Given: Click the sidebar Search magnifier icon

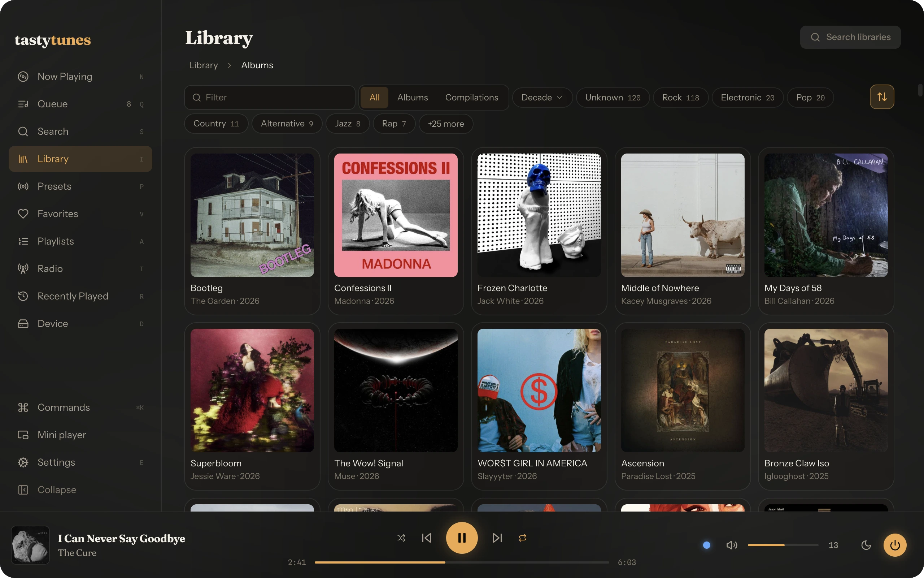Looking at the screenshot, I should [x=23, y=131].
